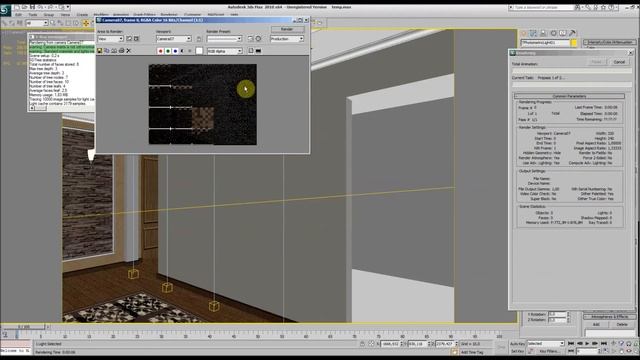Open the Create command panel tab
The width and height of the screenshot is (640, 360).
(x=524, y=33)
